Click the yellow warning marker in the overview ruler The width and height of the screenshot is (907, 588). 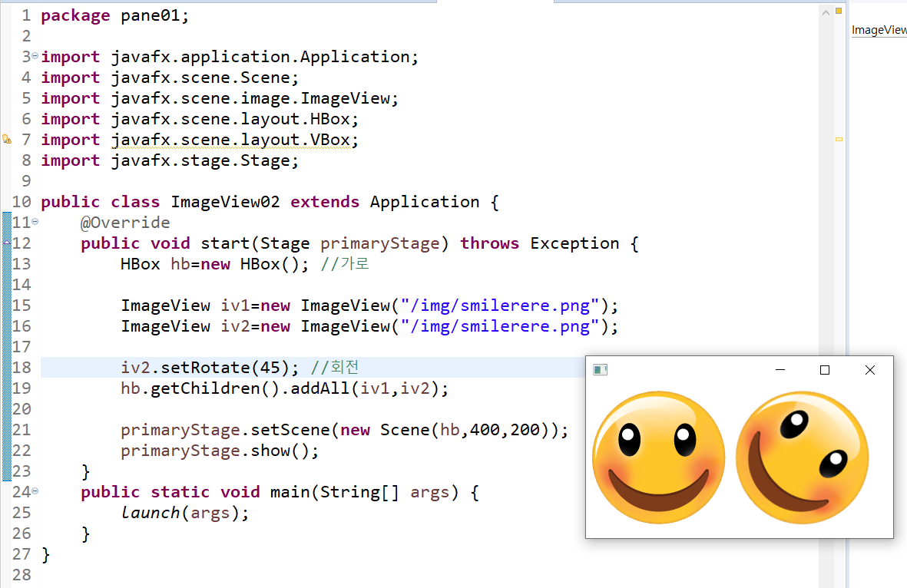coord(839,140)
